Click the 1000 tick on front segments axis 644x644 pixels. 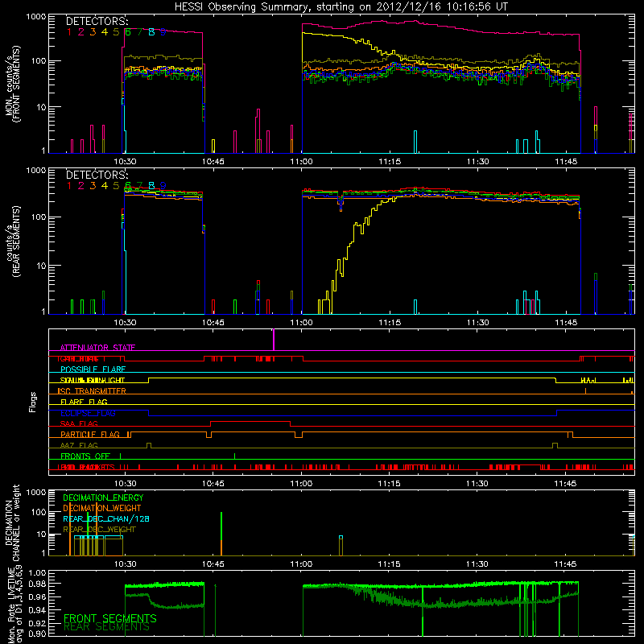[35, 17]
